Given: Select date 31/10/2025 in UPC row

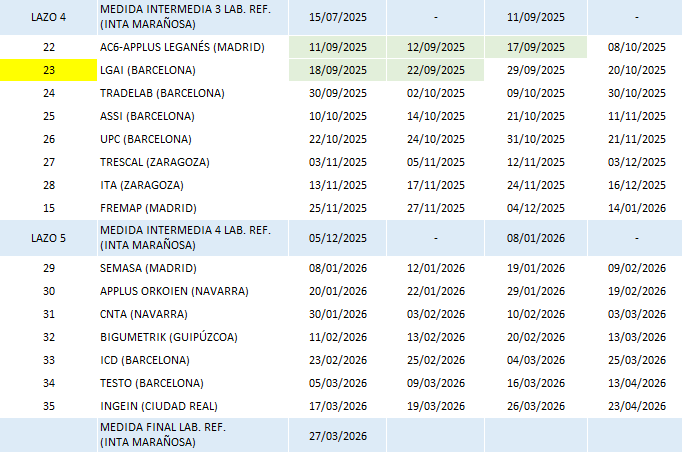Looking at the screenshot, I should pos(536,139).
